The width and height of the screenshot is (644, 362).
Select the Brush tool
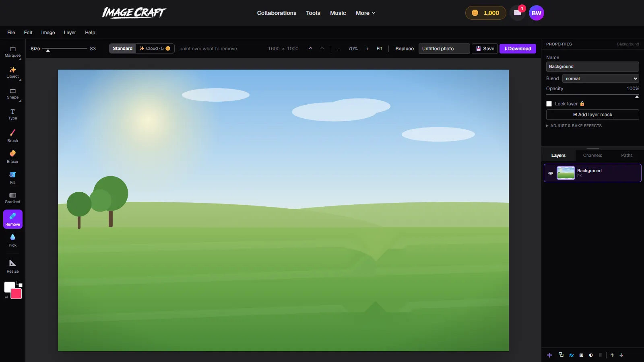[x=12, y=136]
